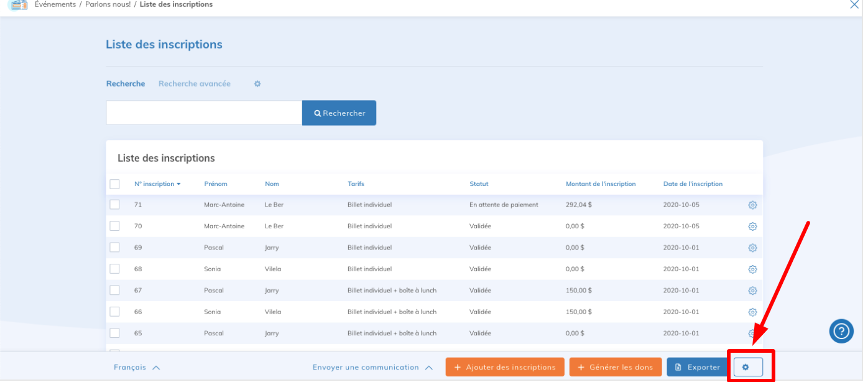Close the page with the top-right X
This screenshot has width=868, height=382.
coord(854,4)
